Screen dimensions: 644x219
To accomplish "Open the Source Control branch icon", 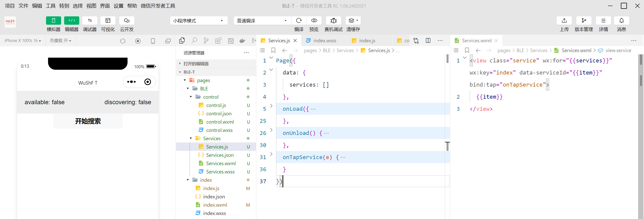I will [x=206, y=41].
